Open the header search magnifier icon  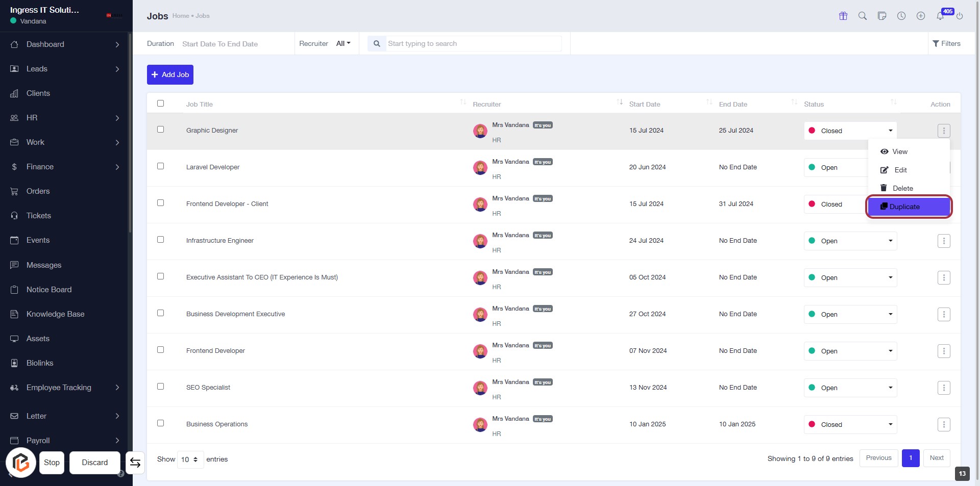coord(862,16)
